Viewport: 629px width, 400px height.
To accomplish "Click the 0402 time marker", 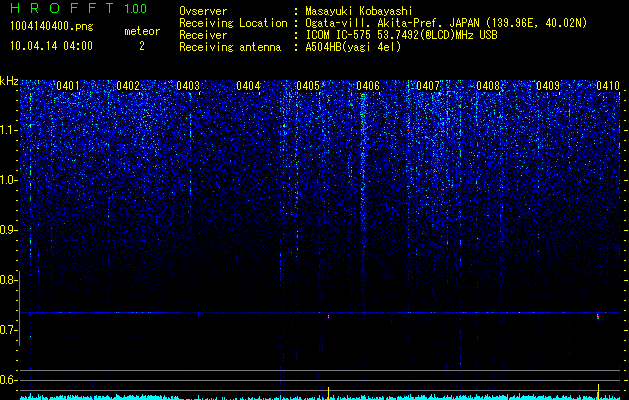I will pyautogui.click(x=128, y=86).
